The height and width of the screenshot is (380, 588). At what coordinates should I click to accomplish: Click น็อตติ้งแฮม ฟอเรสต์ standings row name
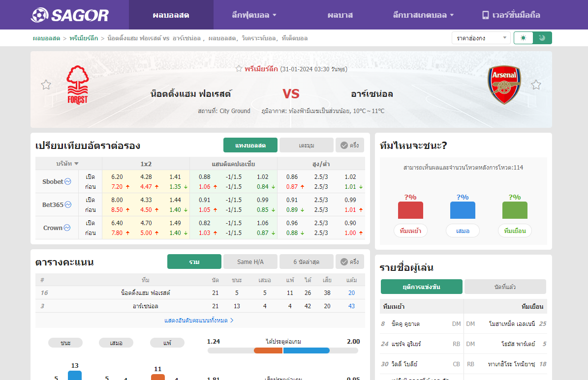click(x=146, y=292)
